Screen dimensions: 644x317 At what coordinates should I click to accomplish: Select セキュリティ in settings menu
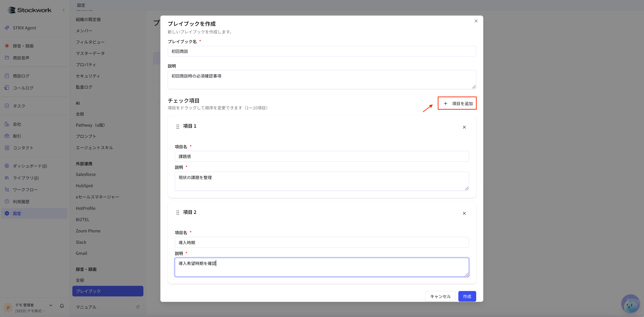[88, 76]
